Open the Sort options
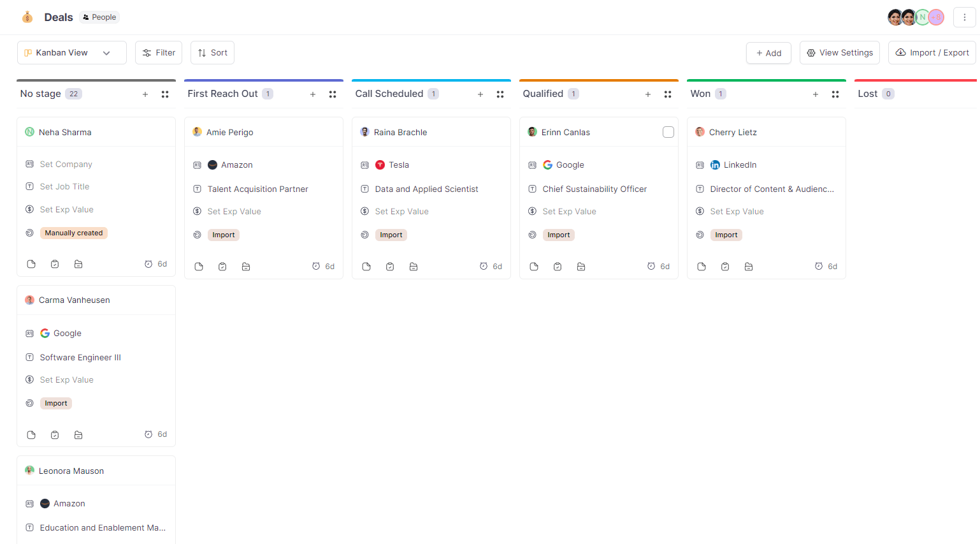 (x=212, y=52)
